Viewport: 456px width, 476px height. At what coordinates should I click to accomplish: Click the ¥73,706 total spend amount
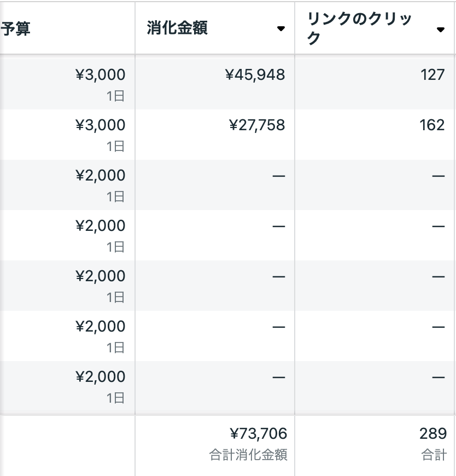click(258, 433)
